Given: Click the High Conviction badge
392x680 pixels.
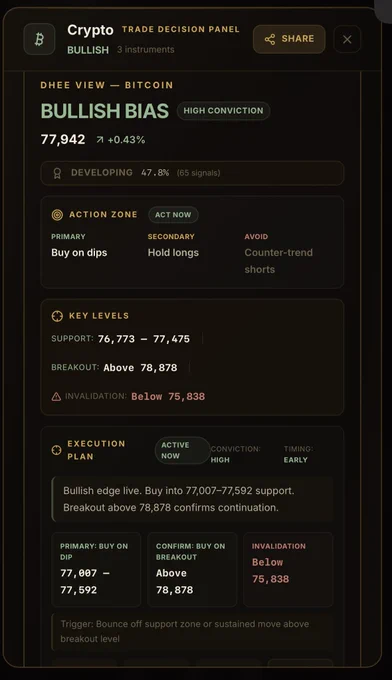Looking at the screenshot, I should (223, 111).
